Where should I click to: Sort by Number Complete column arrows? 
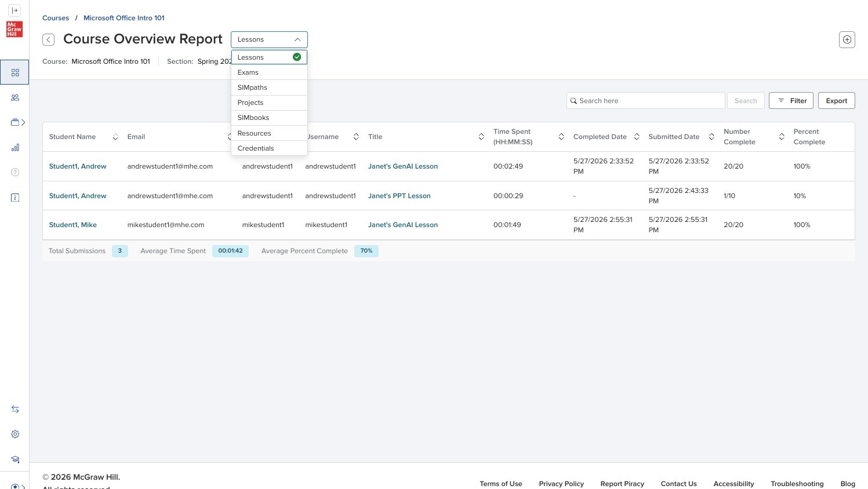(x=782, y=137)
